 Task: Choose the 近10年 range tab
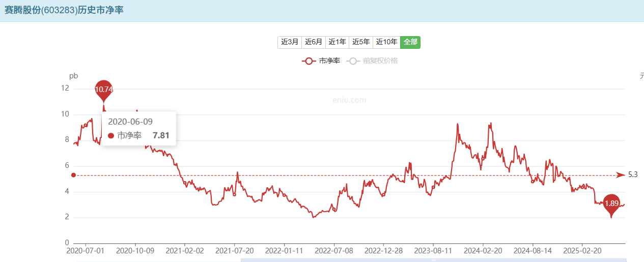pos(387,42)
